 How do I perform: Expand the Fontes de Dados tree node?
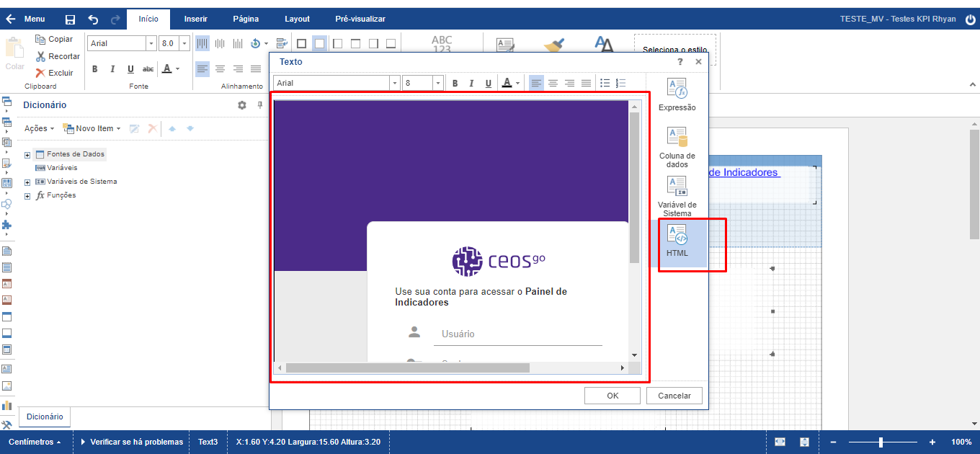pos(27,155)
